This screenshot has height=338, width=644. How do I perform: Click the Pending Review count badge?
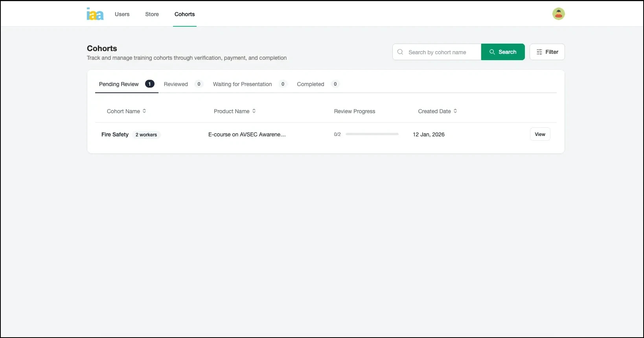(149, 84)
